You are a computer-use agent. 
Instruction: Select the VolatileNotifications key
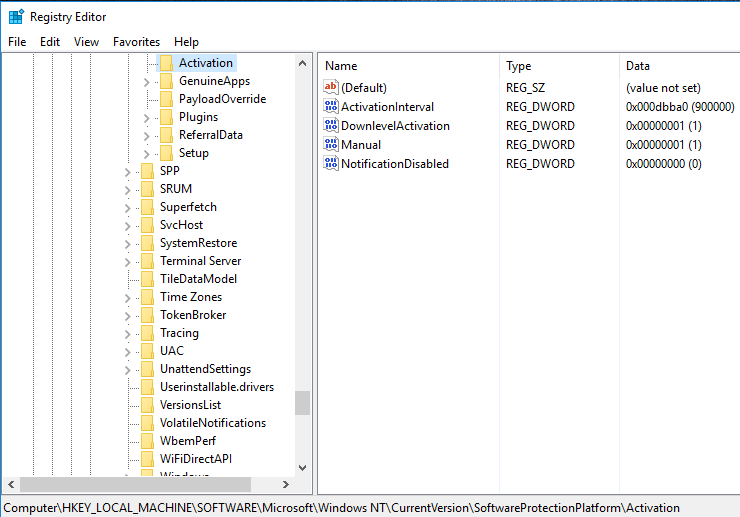213,423
